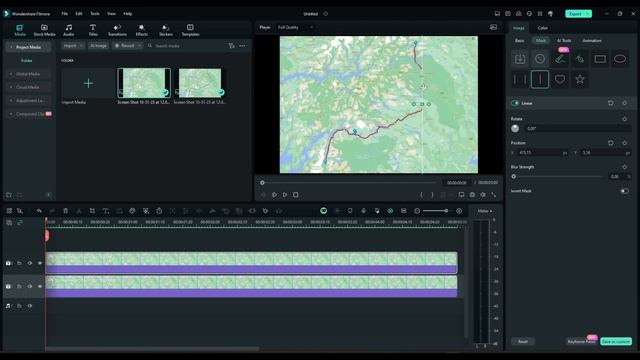Switch to the Color tab in properties
This screenshot has width=640, height=360.
coord(542,28)
